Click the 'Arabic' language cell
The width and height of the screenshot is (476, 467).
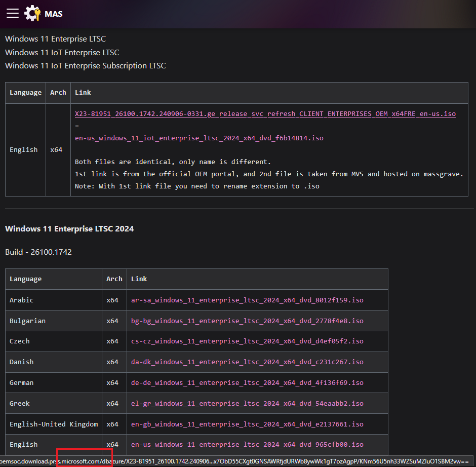54,300
